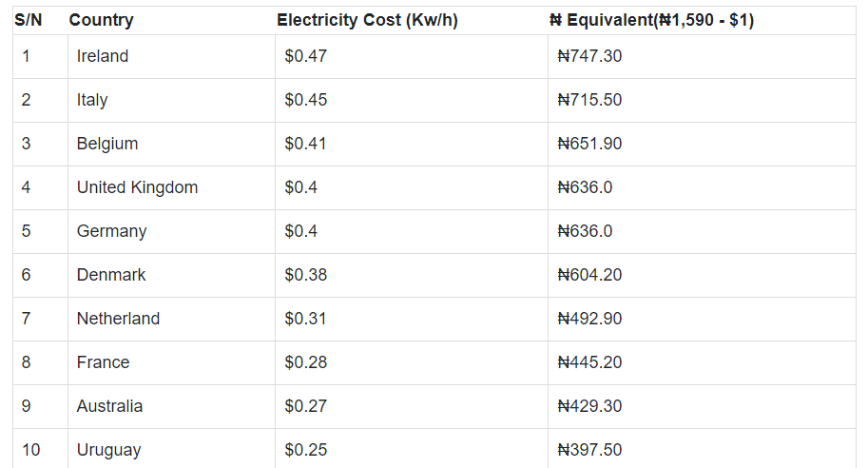Click the Belgium table cell
The width and height of the screenshot is (868, 468).
point(107,144)
